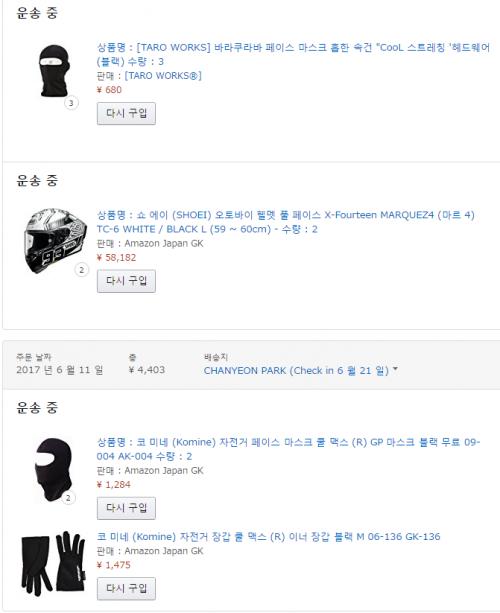This screenshot has width=500, height=613.
Task: Click the ¥ 58,182 helmet price
Action: click(x=116, y=258)
